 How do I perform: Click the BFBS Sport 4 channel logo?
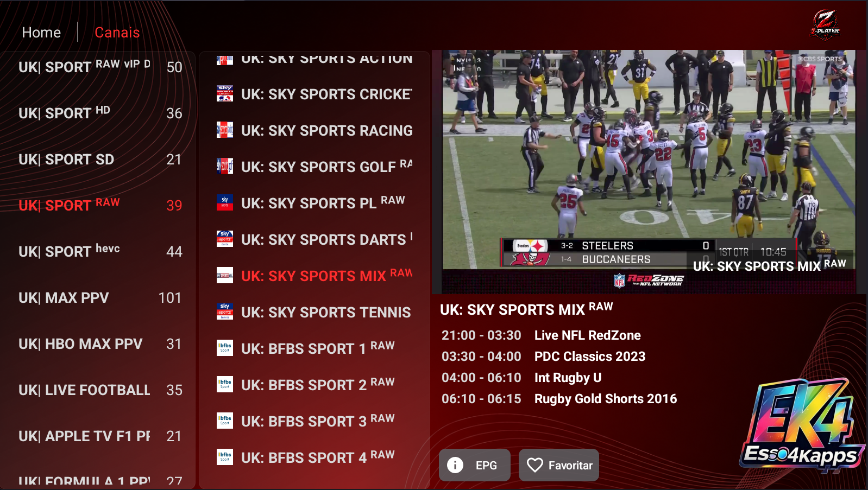[x=225, y=457]
